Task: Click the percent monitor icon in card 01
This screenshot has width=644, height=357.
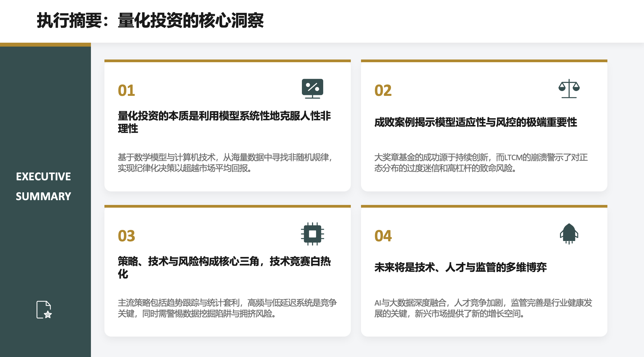Action: [x=312, y=89]
